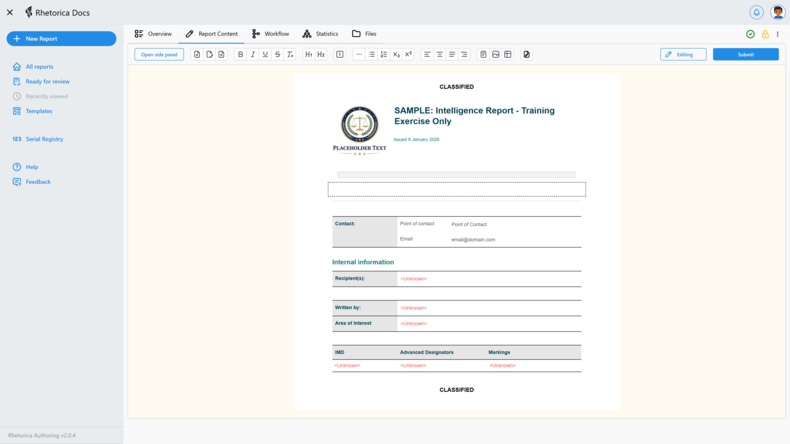Open All reports in sidebar
Image resolution: width=790 pixels, height=444 pixels.
point(33,67)
